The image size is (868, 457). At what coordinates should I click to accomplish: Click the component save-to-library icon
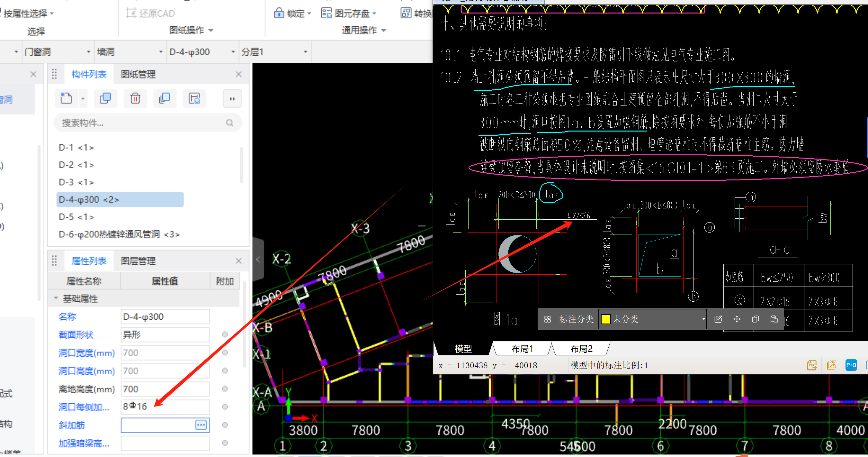tap(194, 98)
